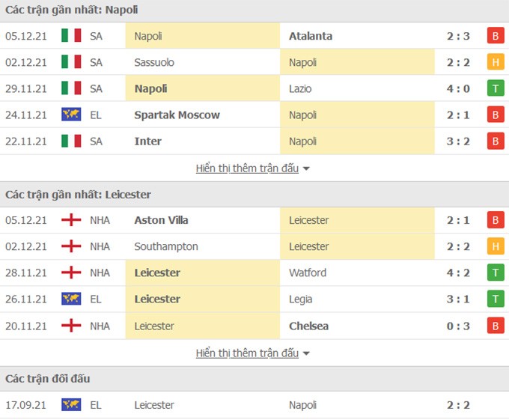Viewport: 509px width, 420px height.
Task: Expand more Napoli matches via Hiển thị thêm
Action: (x=247, y=168)
